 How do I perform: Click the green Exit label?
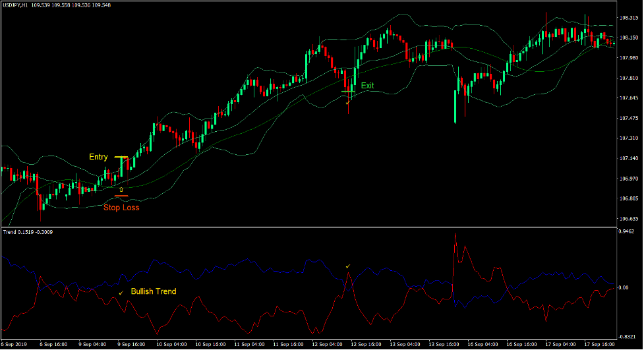[367, 86]
